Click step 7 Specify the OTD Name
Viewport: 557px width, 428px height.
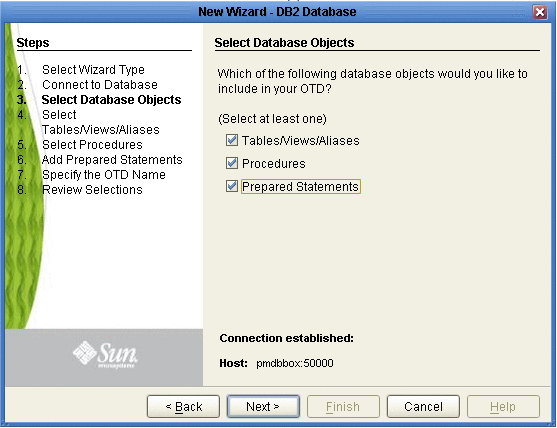point(104,175)
